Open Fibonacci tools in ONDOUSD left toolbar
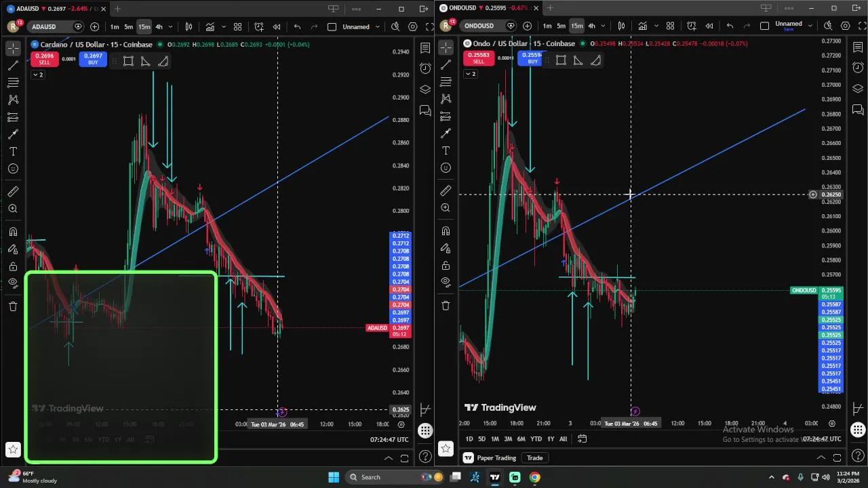 (446, 82)
